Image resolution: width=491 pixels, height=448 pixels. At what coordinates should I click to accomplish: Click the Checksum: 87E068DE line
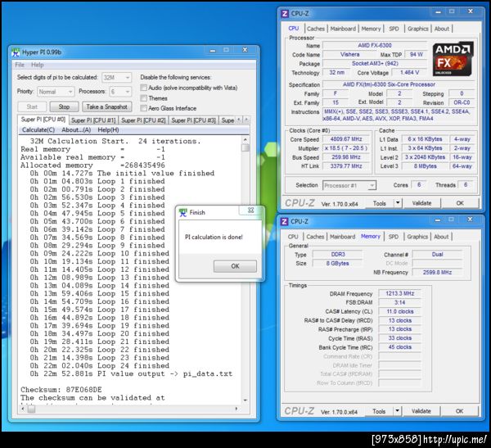(x=61, y=390)
